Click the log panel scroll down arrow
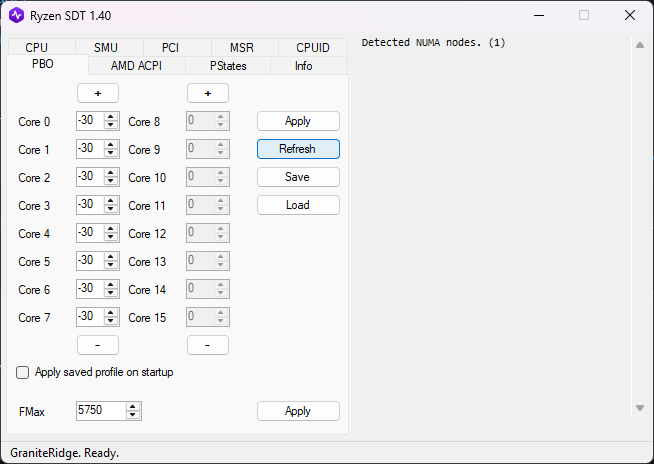 pos(640,408)
